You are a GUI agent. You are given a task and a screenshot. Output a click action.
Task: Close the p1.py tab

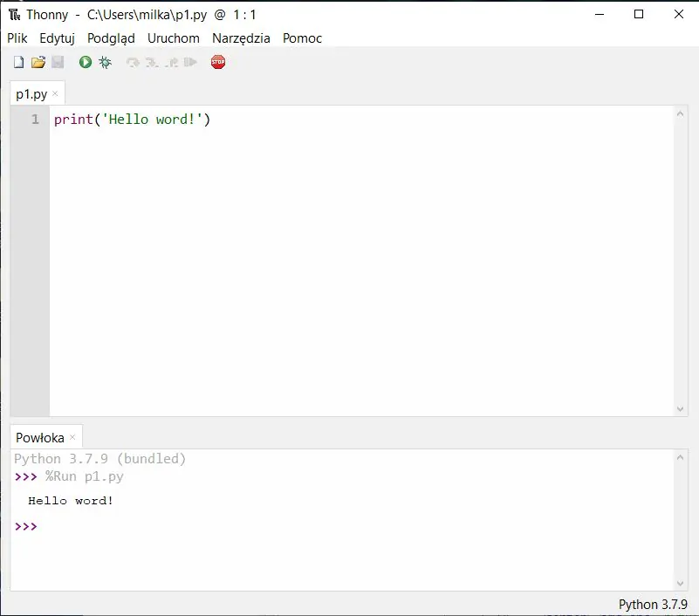coord(55,93)
